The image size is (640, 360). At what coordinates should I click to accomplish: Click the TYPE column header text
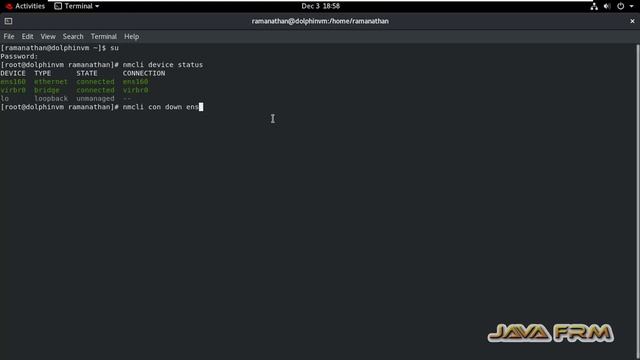42,73
